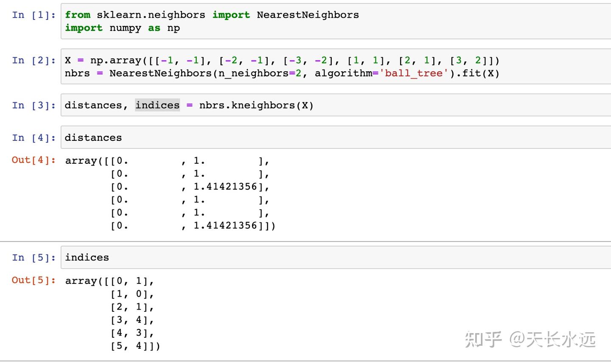The width and height of the screenshot is (611, 364).
Task: Click the red Out[5] output prompt
Action: coord(34,280)
